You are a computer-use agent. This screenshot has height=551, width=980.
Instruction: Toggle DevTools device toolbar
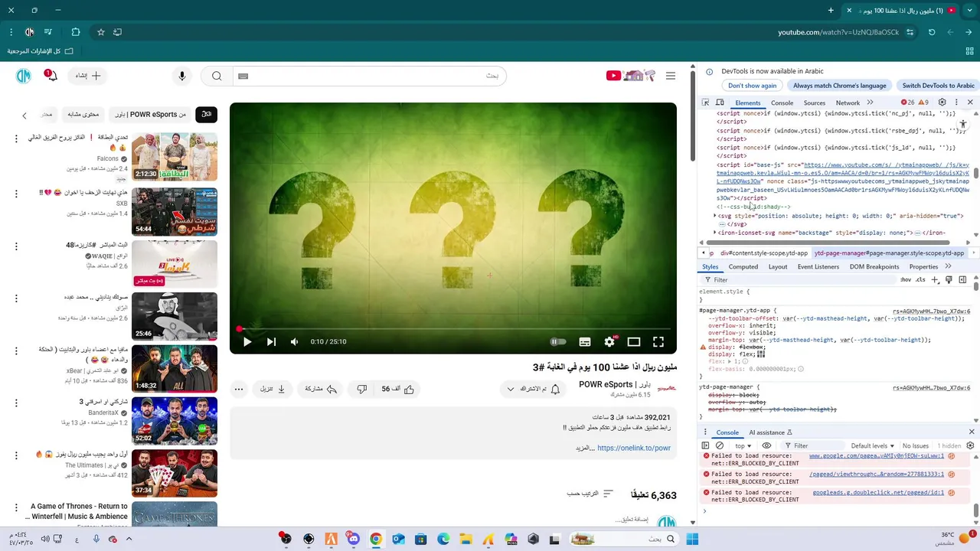(x=720, y=103)
